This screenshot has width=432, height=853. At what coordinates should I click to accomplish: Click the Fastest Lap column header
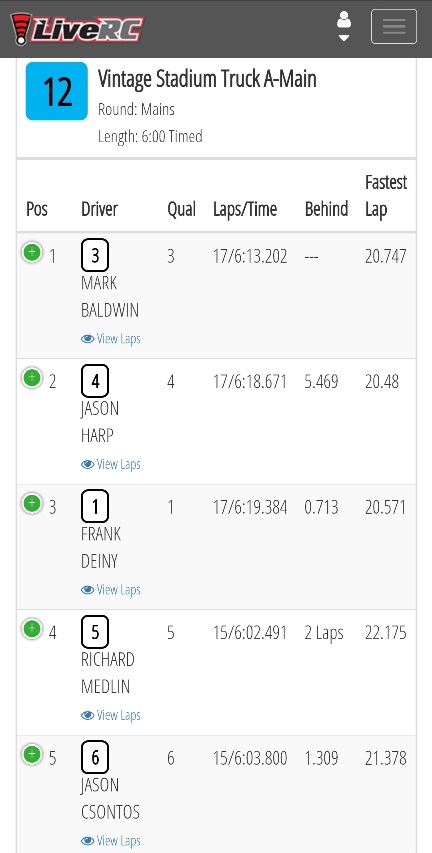pyautogui.click(x=386, y=196)
